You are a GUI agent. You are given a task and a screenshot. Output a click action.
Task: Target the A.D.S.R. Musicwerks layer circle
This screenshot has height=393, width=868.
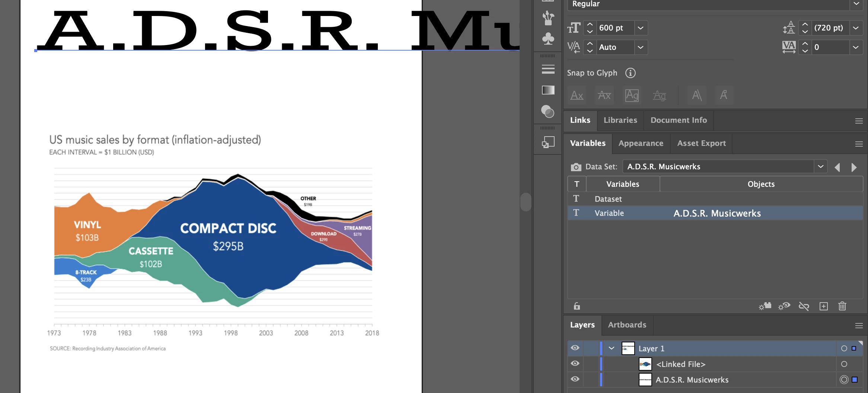click(844, 380)
